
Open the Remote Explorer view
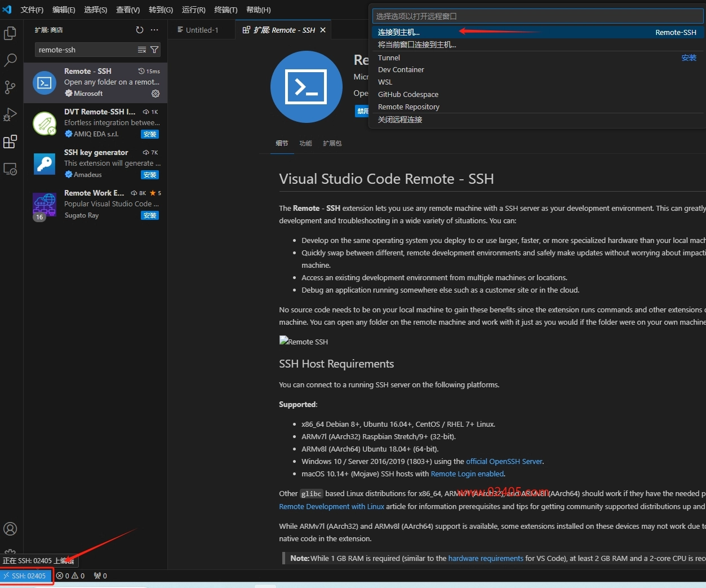pyautogui.click(x=10, y=169)
